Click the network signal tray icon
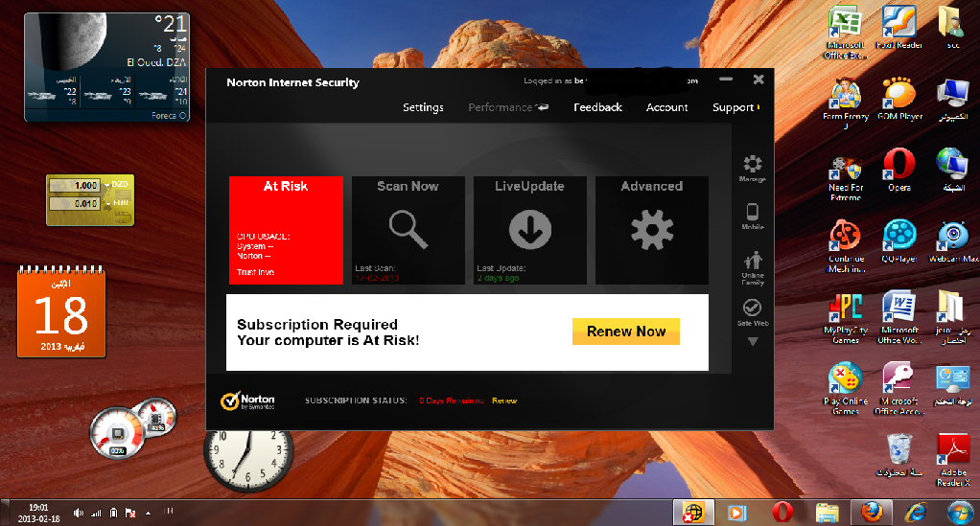The width and height of the screenshot is (980, 526). pos(96,513)
